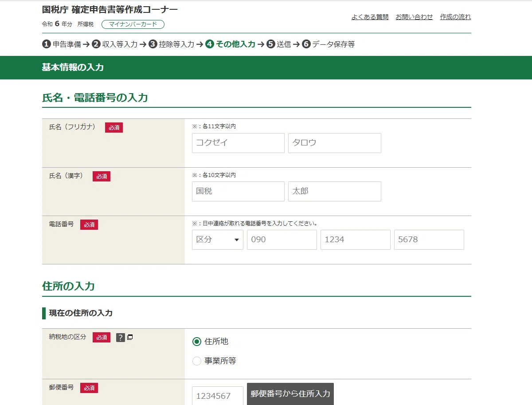Screen dimensions: 532x405
Task: Click the furigana given name field showing タロウ
Action: click(335, 143)
